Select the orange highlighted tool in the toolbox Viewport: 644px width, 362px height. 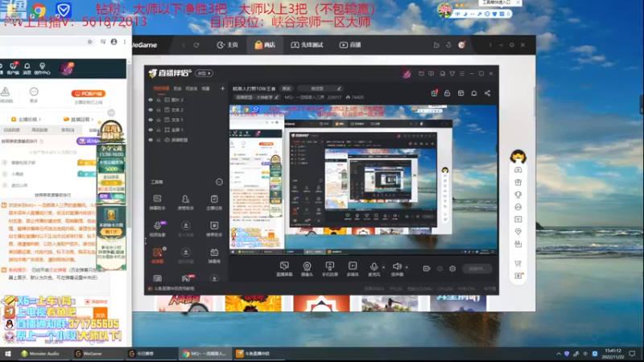[x=157, y=255]
